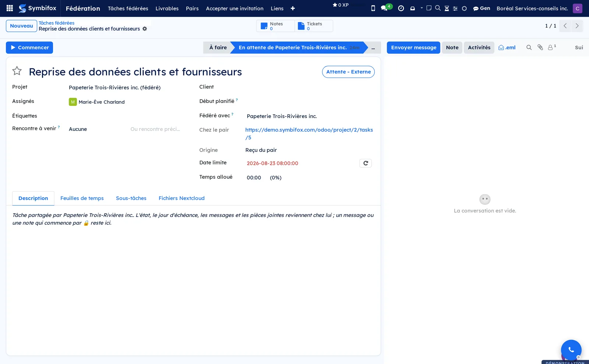The image size is (589, 364).
Task: Open the plus icon in the menu bar
Action: 293,8
